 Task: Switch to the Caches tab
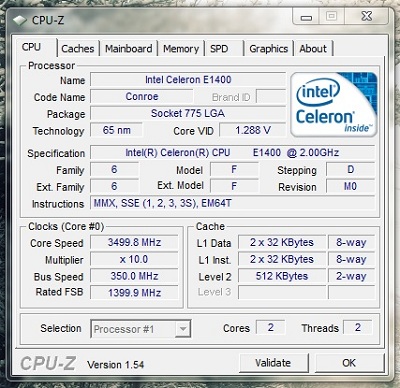click(78, 49)
